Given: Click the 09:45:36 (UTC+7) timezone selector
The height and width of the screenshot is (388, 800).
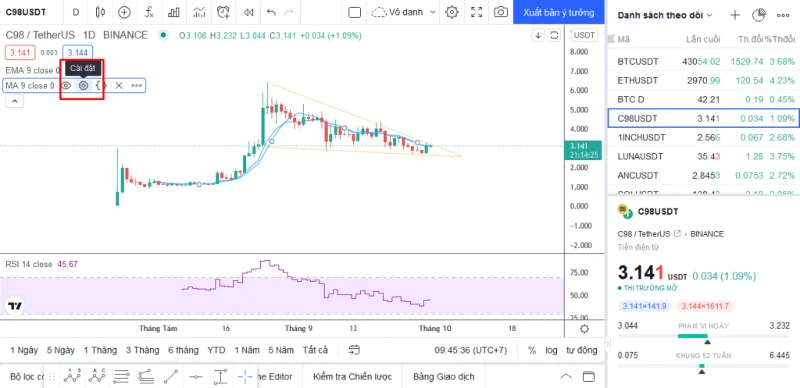Looking at the screenshot, I should coord(471,350).
